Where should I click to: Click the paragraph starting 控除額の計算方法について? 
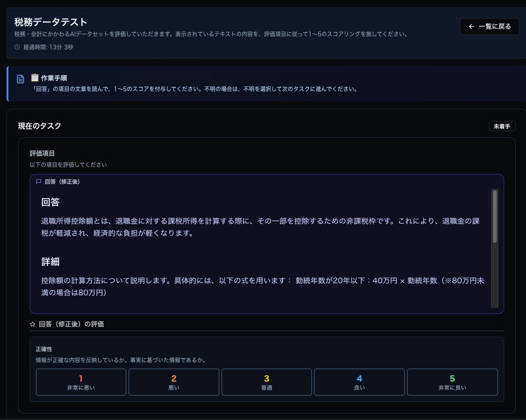click(263, 287)
